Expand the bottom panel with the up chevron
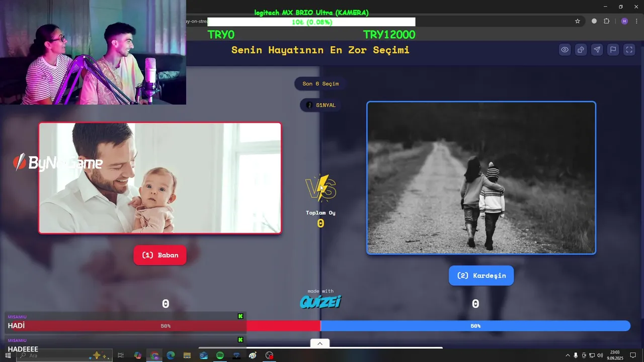 [320, 343]
